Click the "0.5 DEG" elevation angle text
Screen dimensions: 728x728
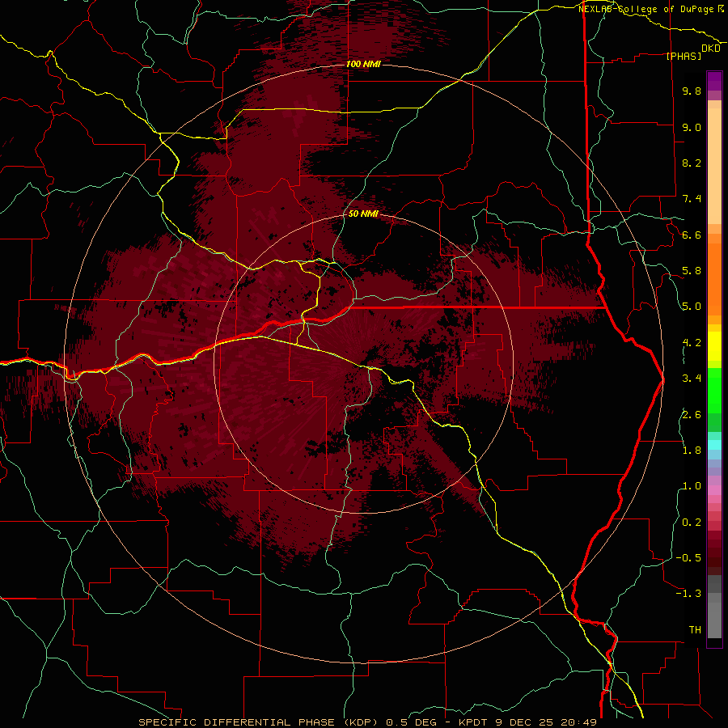tap(412, 722)
